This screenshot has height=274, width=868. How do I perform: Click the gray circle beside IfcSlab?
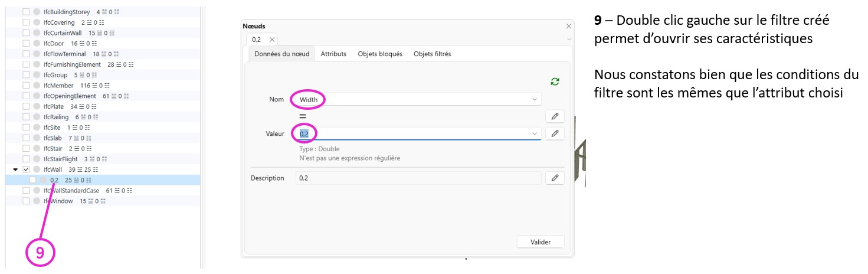37,138
